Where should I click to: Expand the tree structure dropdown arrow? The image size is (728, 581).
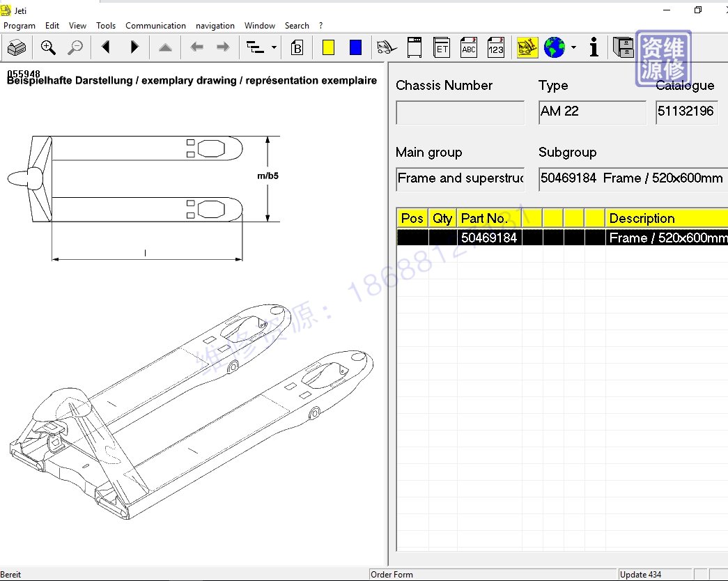pos(274,47)
